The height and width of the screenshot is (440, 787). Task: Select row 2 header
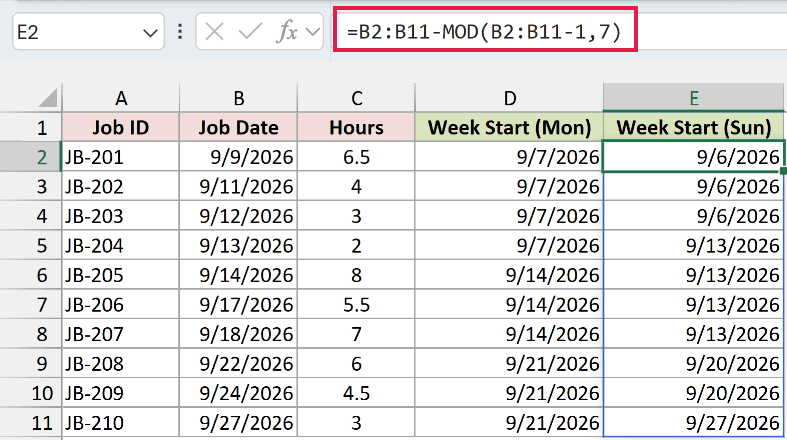tap(31, 157)
